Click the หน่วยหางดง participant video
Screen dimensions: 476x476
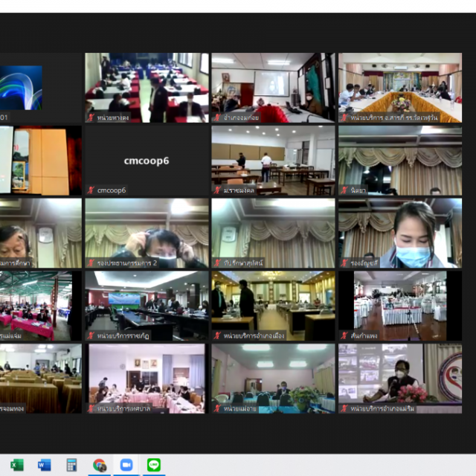pyautogui.click(x=147, y=87)
